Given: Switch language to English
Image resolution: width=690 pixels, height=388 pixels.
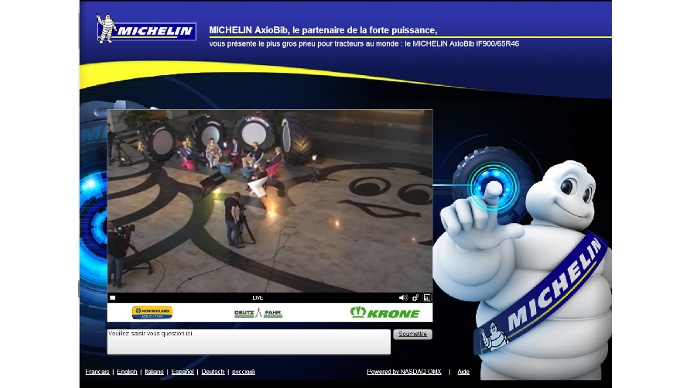Looking at the screenshot, I should pyautogui.click(x=127, y=372).
